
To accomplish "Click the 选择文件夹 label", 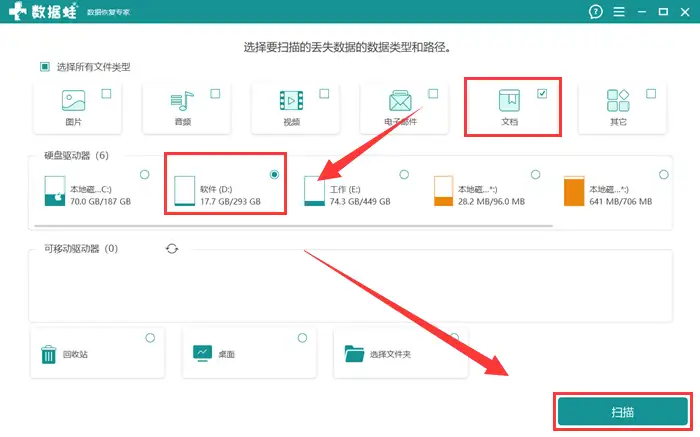I will (390, 354).
